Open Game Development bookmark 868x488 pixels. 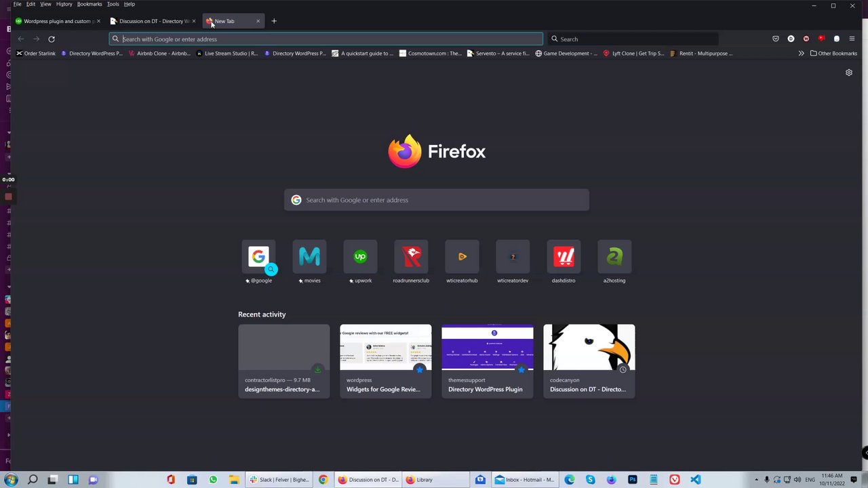(x=566, y=53)
